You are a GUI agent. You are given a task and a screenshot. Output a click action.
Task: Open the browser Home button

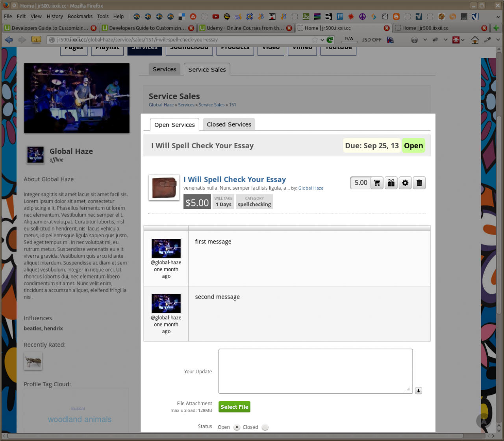pos(475,40)
